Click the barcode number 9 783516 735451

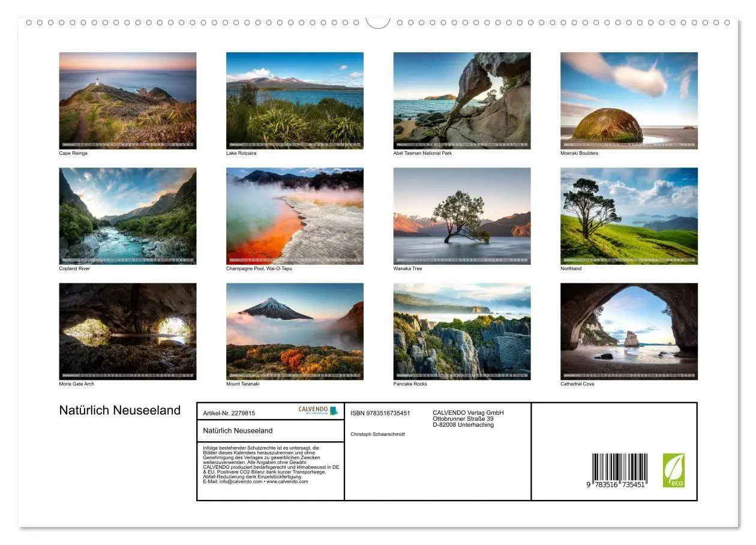point(616,484)
